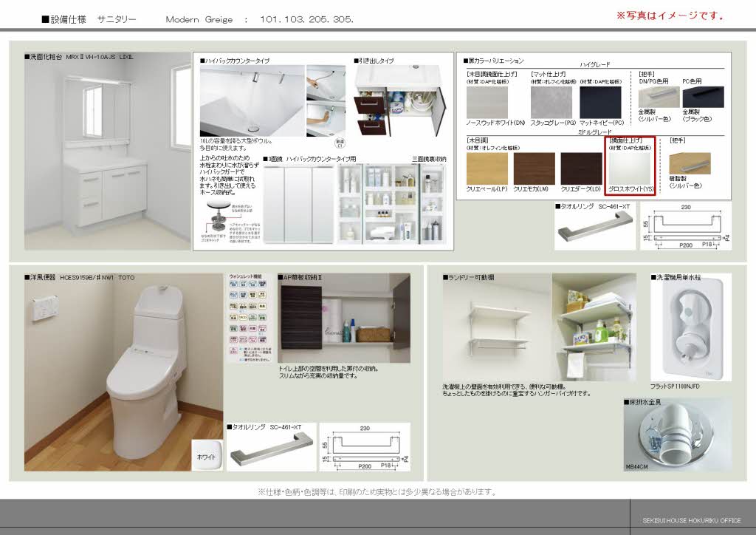Select the highlighted グロスホワイト(YS) swatch
The image size is (756, 535).
click(x=630, y=168)
